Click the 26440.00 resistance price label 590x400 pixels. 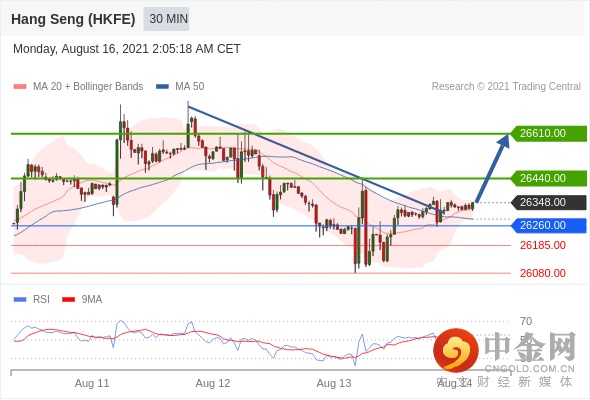548,178
